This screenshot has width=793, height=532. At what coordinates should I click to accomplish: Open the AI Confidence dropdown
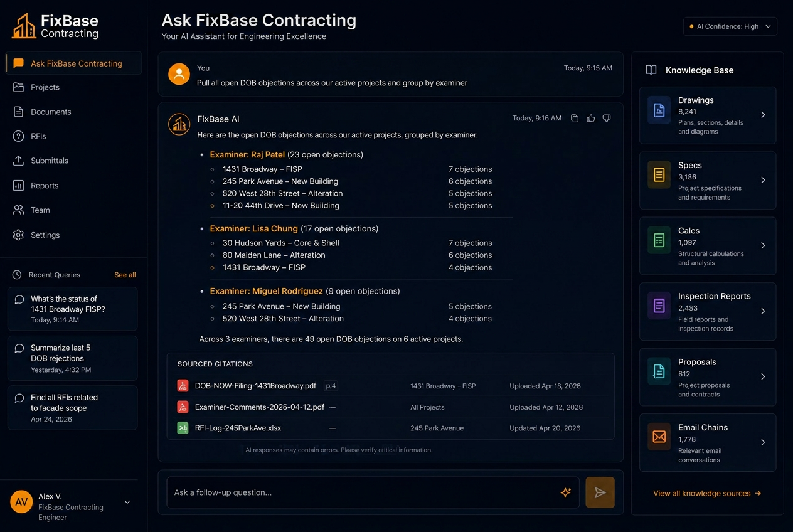point(730,26)
